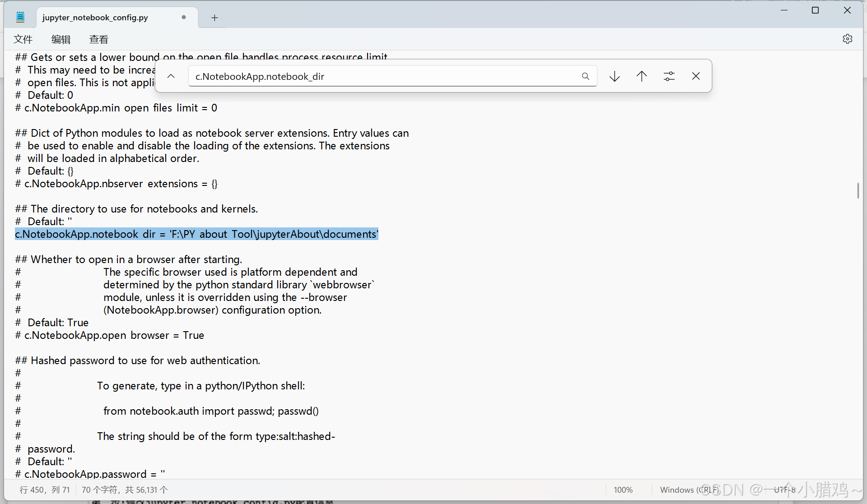Add a new tab with the plus button
The image size is (867, 504).
click(214, 18)
